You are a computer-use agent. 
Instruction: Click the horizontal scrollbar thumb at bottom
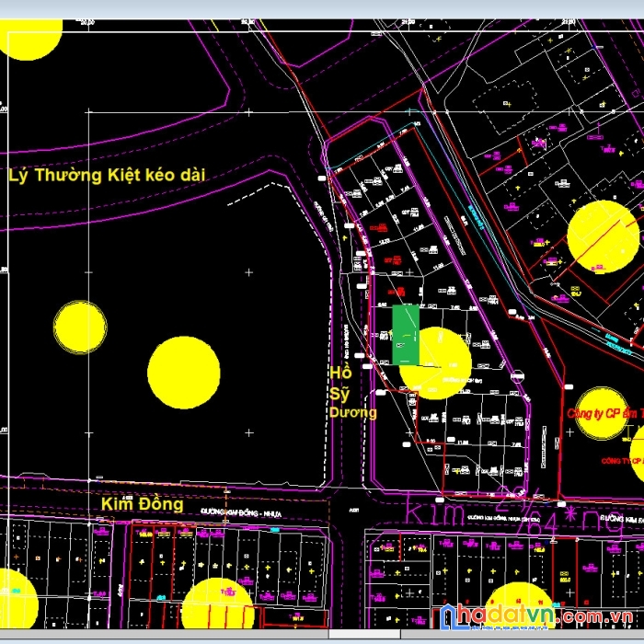click(364, 634)
